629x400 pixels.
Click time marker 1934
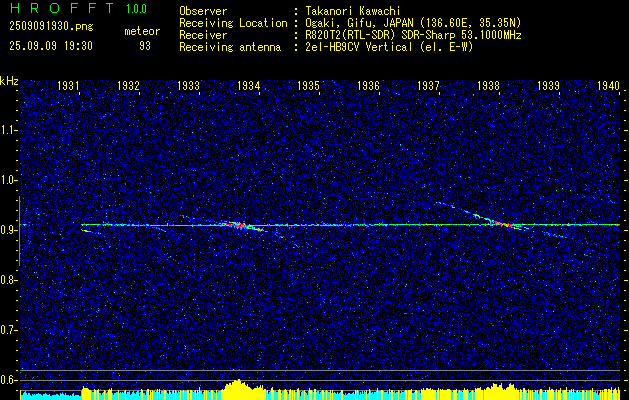tap(248, 85)
